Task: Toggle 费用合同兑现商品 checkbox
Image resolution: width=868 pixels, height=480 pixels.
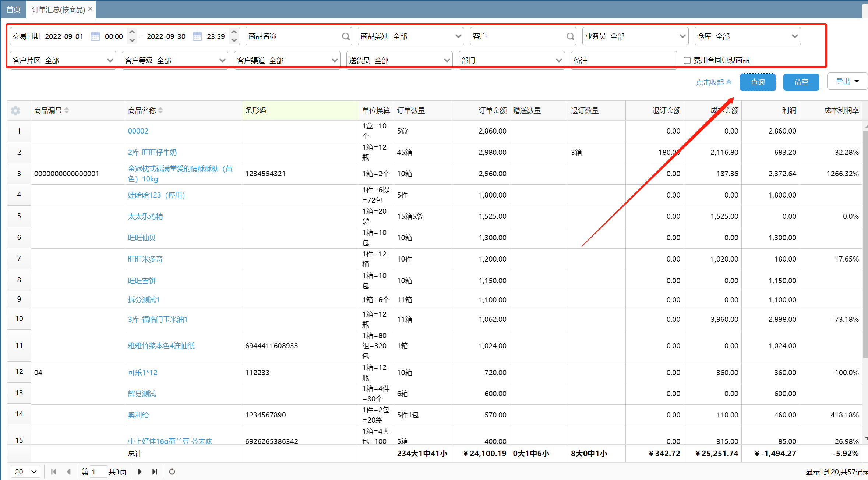Action: click(x=687, y=60)
